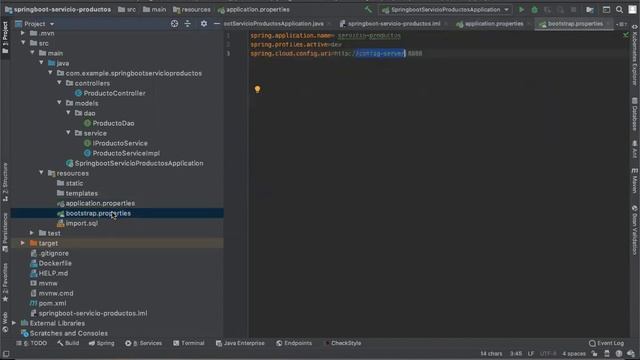Expand the test folder
The image size is (640, 360).
pyautogui.click(x=32, y=233)
